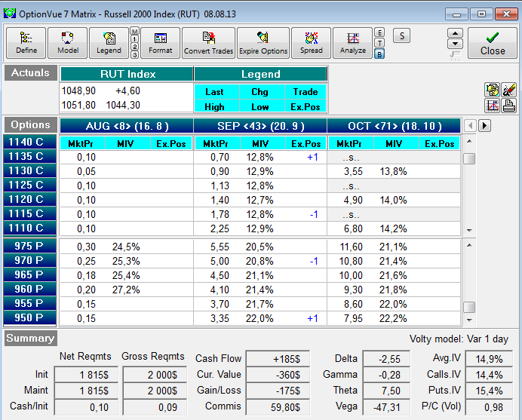
Task: Show next expiration months arrow
Action: [x=484, y=125]
